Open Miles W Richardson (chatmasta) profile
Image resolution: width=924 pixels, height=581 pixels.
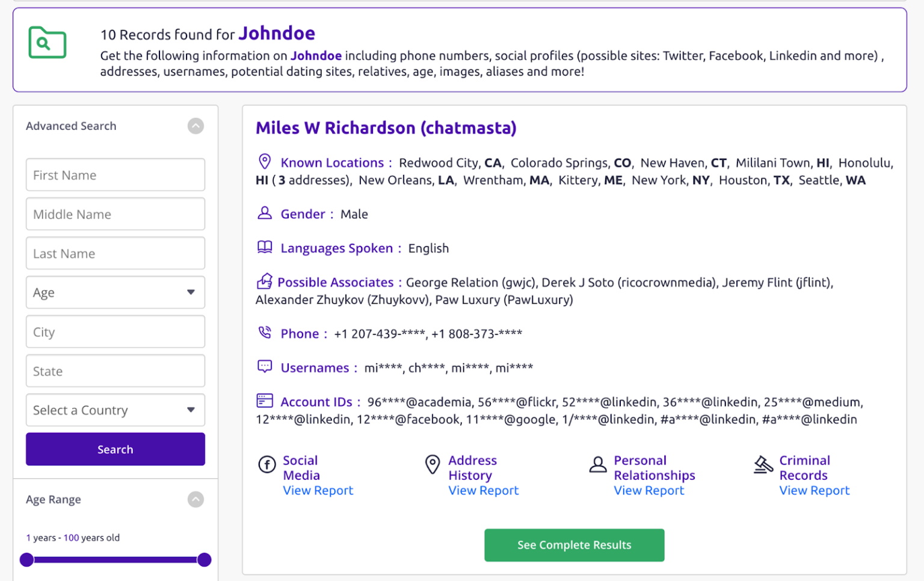click(386, 128)
